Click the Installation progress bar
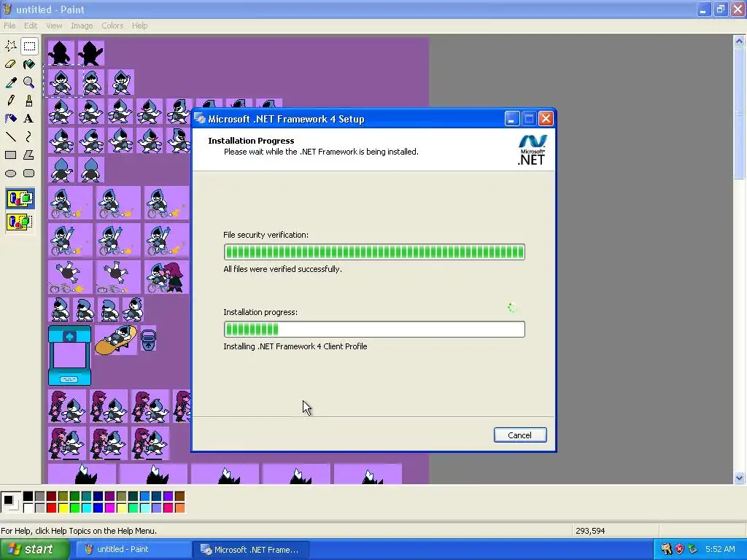The image size is (747, 560). coord(374,329)
